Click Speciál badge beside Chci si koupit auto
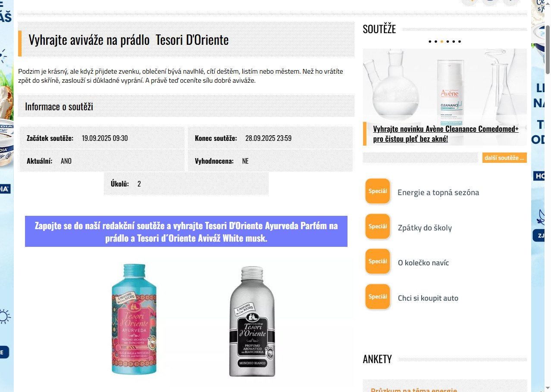The image size is (551, 392). pos(378,296)
